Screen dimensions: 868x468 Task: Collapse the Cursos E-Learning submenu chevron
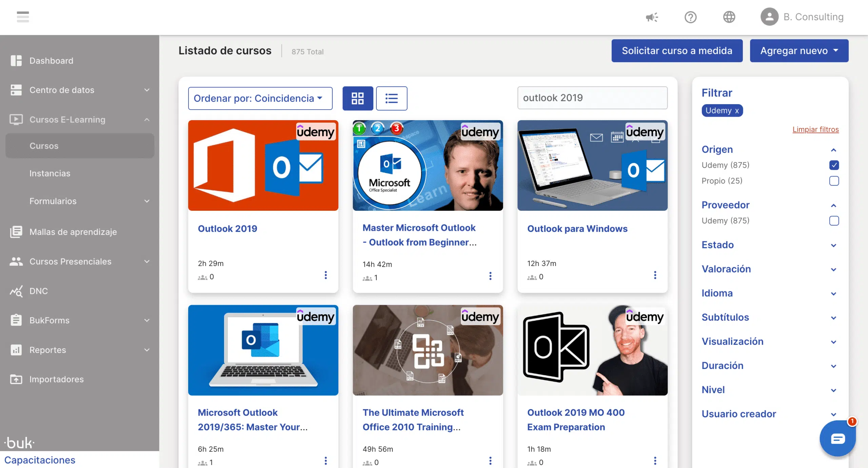(x=147, y=119)
